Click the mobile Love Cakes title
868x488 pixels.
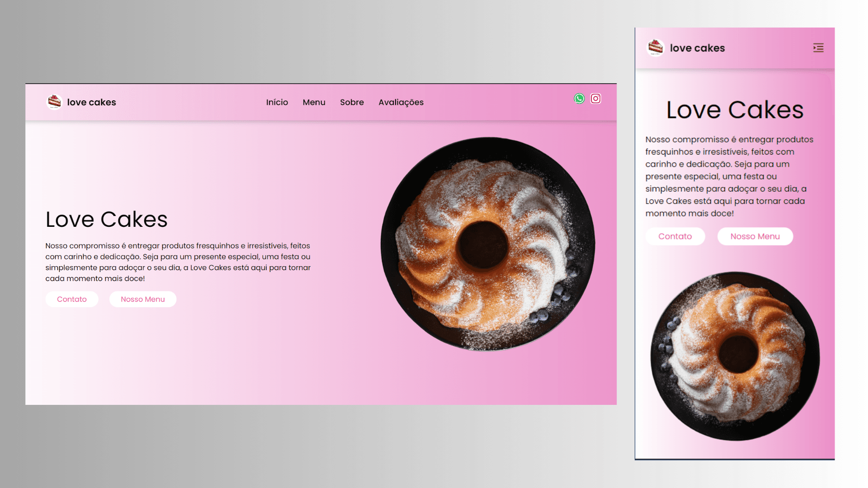click(735, 109)
